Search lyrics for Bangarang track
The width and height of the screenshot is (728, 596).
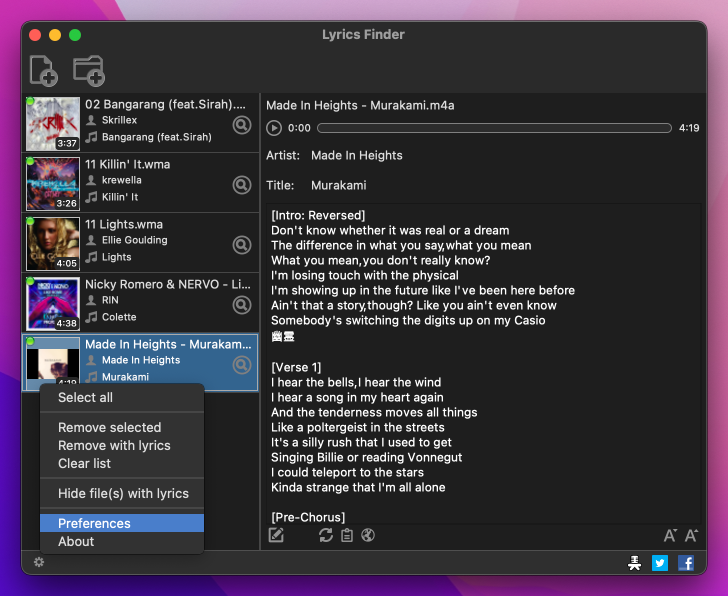point(242,125)
